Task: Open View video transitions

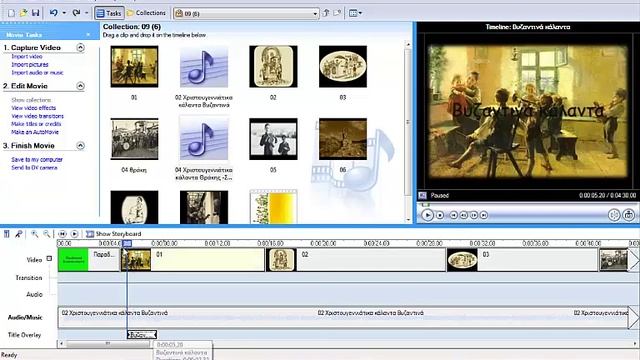Action: pyautogui.click(x=38, y=116)
